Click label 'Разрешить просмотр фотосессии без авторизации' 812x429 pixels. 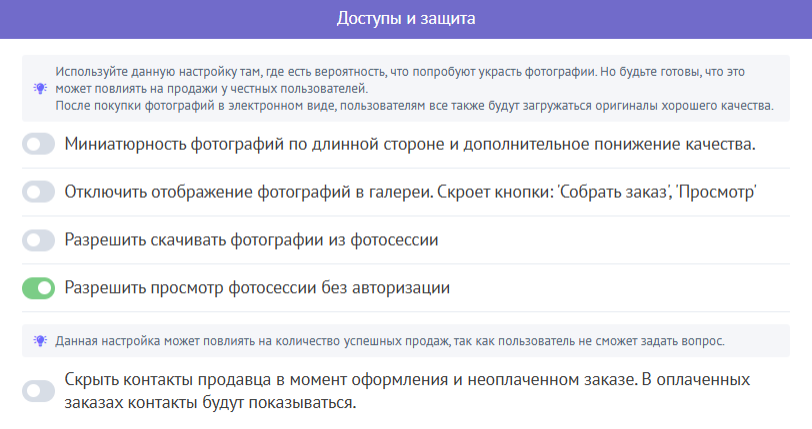click(x=257, y=288)
